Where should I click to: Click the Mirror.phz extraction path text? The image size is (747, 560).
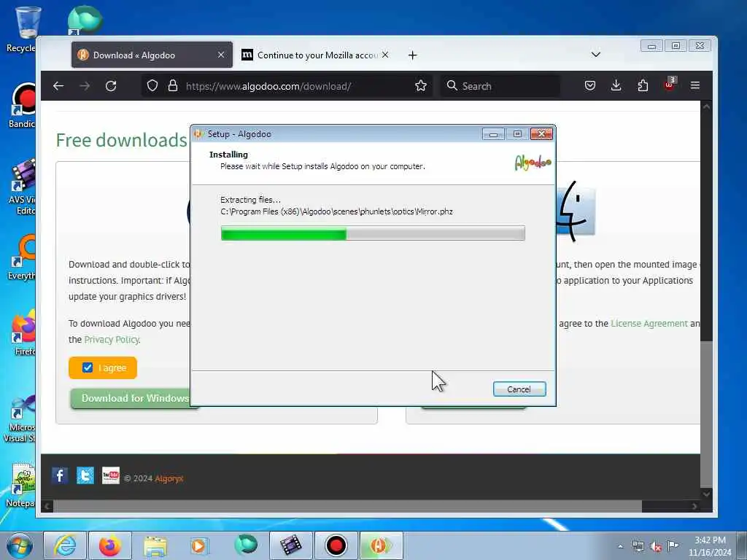click(336, 211)
